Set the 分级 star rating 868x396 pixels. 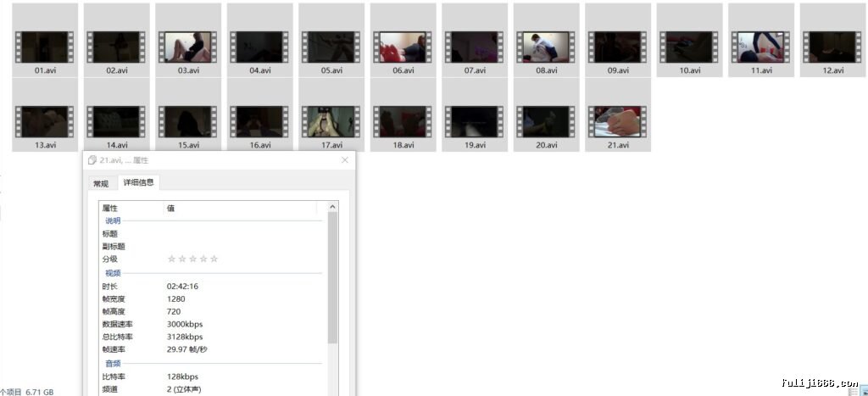(192, 259)
